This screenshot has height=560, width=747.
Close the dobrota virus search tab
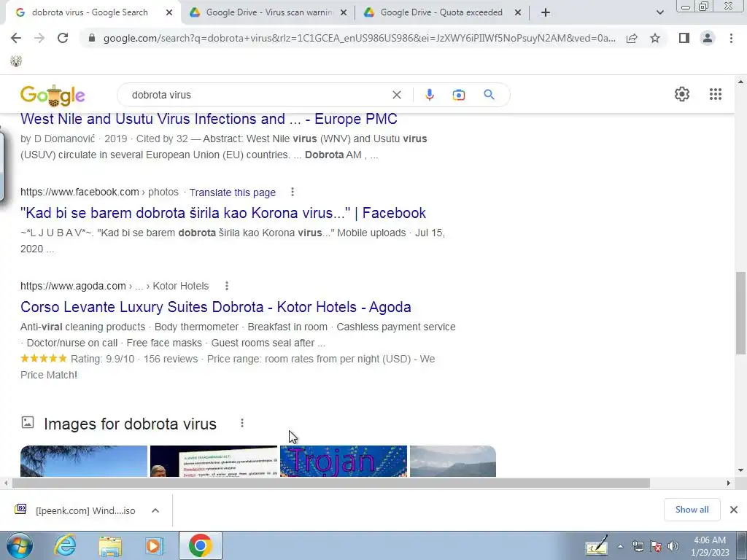(169, 13)
